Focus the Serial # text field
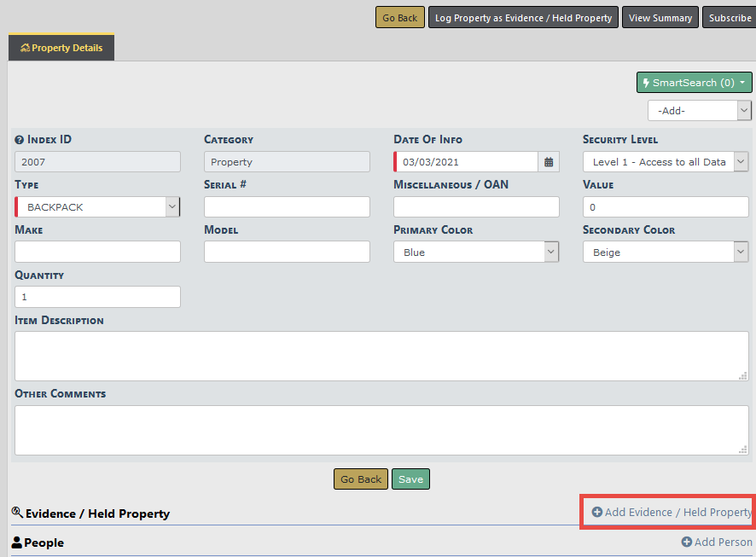 287,207
